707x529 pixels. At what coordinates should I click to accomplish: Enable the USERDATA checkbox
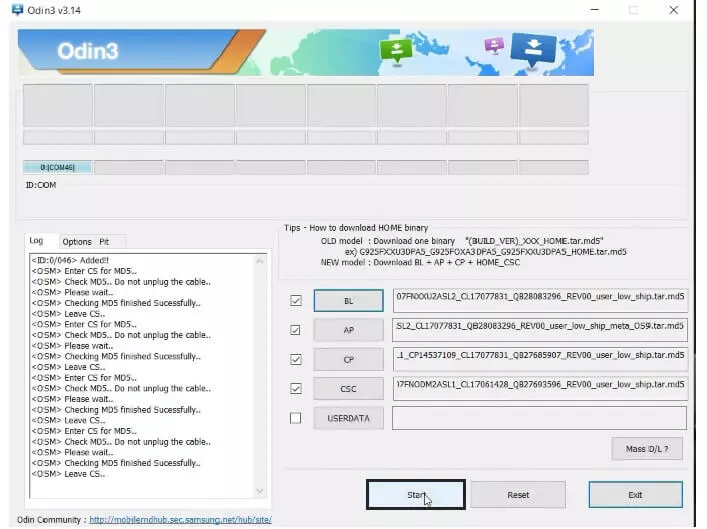coord(296,418)
